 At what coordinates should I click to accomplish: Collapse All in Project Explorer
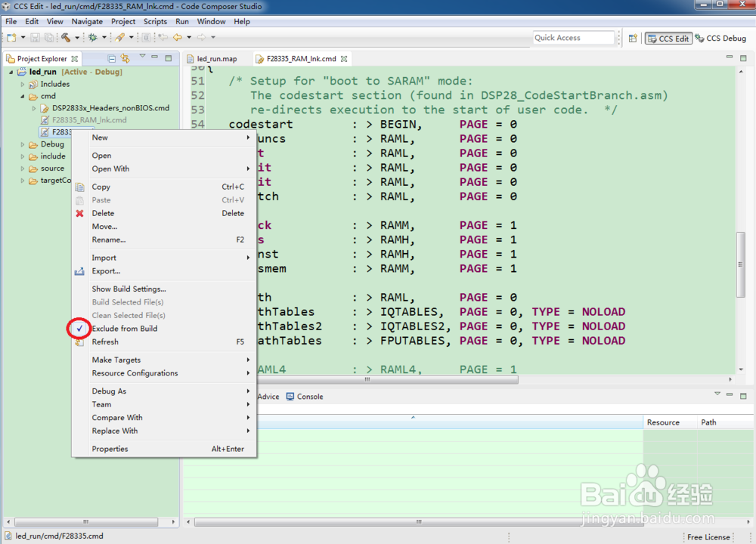(x=112, y=58)
